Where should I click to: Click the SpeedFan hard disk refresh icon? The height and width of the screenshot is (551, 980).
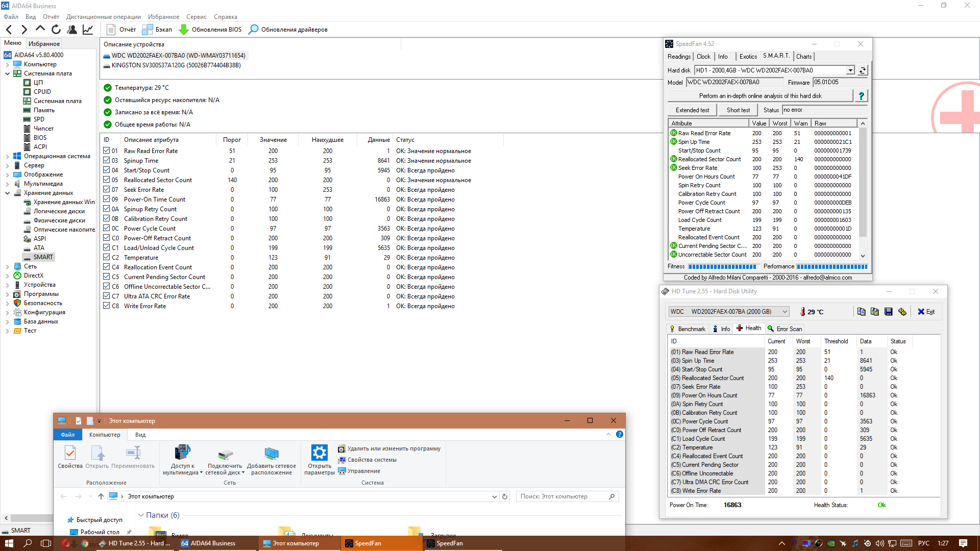(863, 70)
